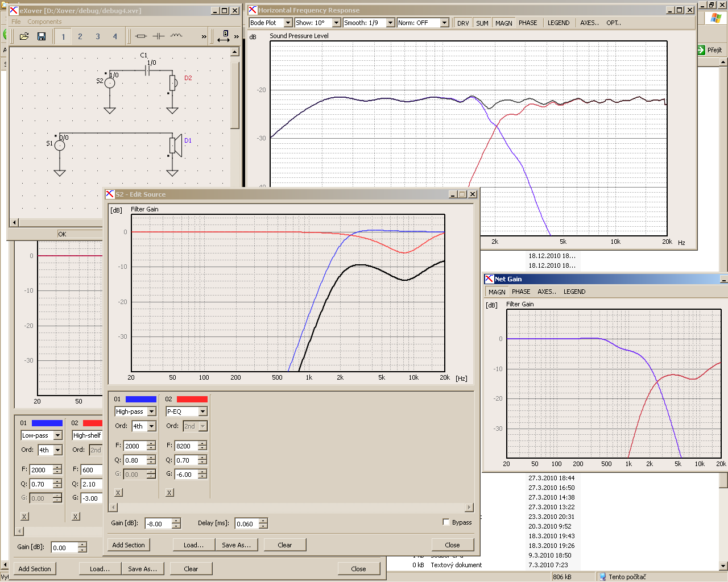
Task: Step the P-EQ gain -6.00 spinner
Action: click(x=202, y=475)
